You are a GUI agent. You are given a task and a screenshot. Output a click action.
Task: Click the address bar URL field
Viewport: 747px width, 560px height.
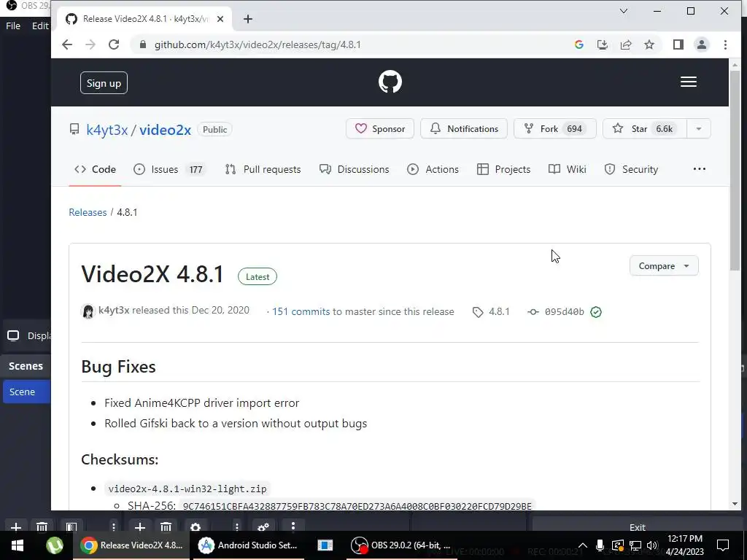click(352, 44)
